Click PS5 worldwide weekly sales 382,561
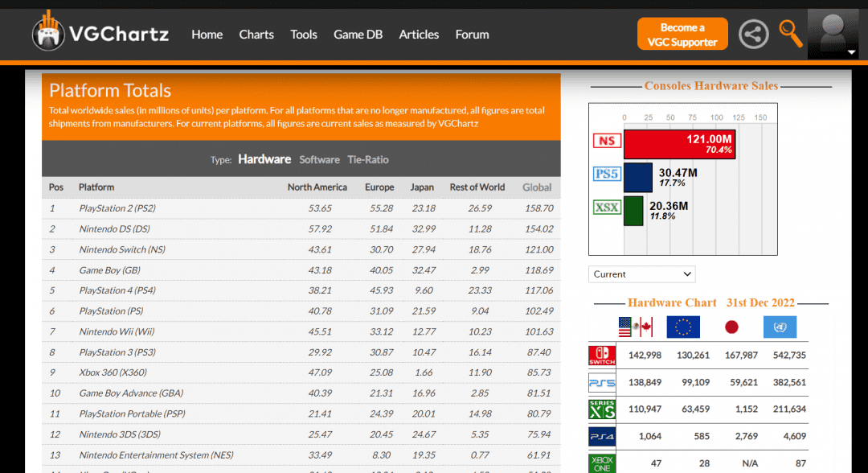This screenshot has height=473, width=868. click(789, 382)
